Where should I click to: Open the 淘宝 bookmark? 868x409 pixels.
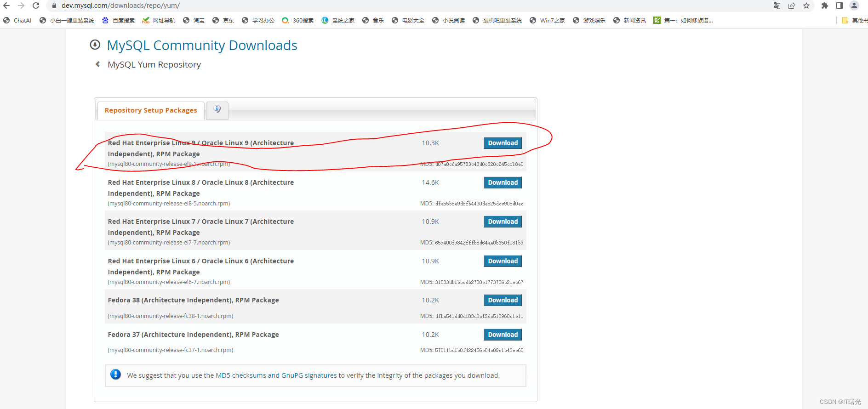(x=194, y=20)
